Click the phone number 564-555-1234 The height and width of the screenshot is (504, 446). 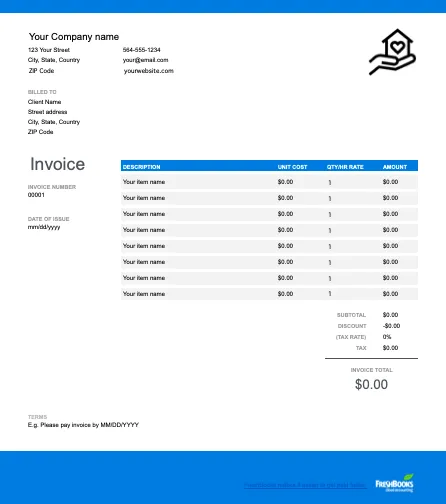coord(141,50)
